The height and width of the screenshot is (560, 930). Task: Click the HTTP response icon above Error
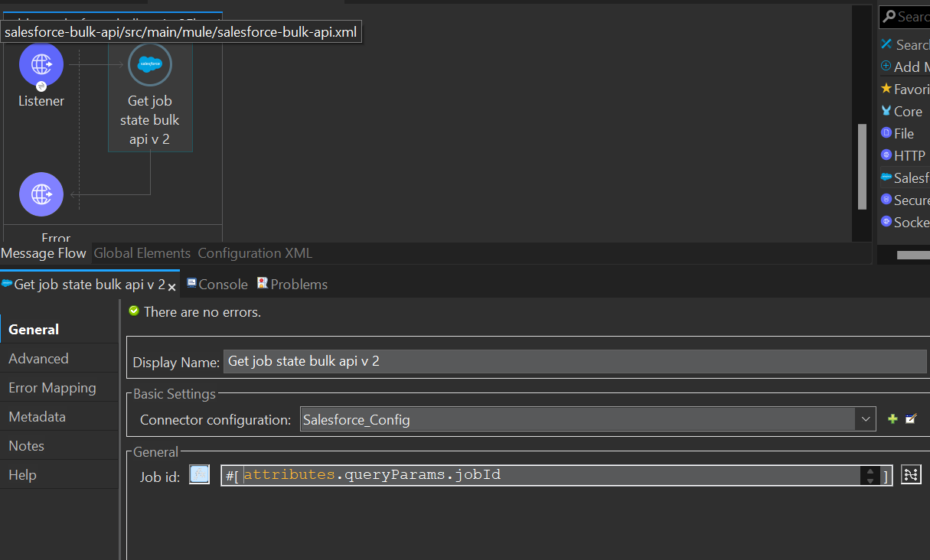41,194
